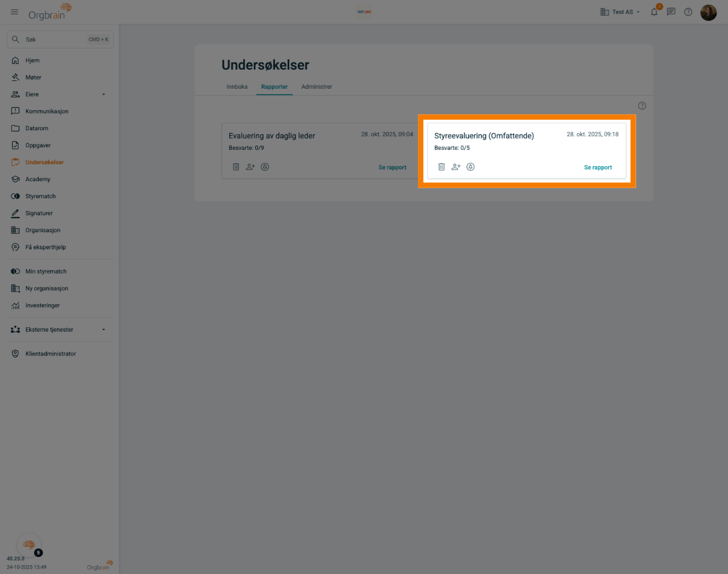Click the Besvarte: 0/5 text
The height and width of the screenshot is (574, 728).
[x=452, y=148]
